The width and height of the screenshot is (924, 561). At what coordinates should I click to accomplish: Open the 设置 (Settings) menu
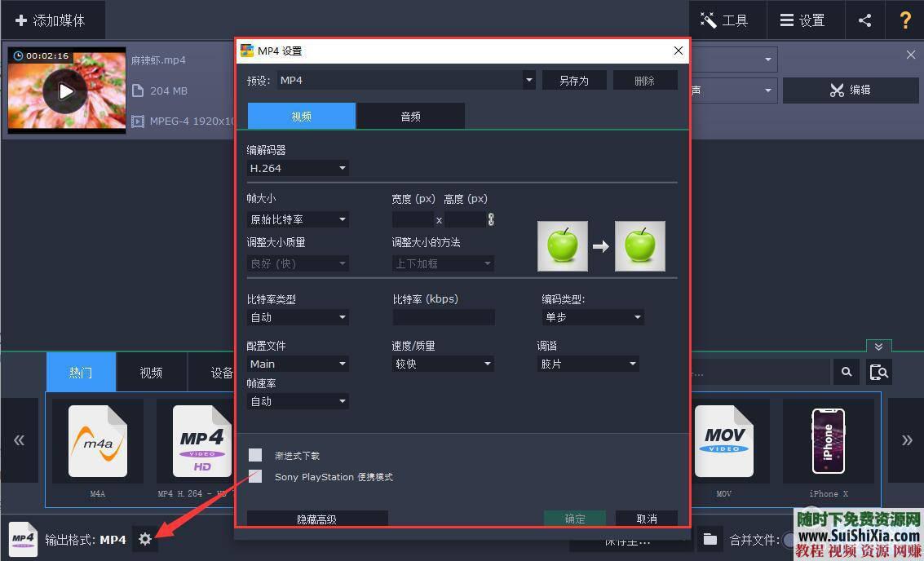804,20
